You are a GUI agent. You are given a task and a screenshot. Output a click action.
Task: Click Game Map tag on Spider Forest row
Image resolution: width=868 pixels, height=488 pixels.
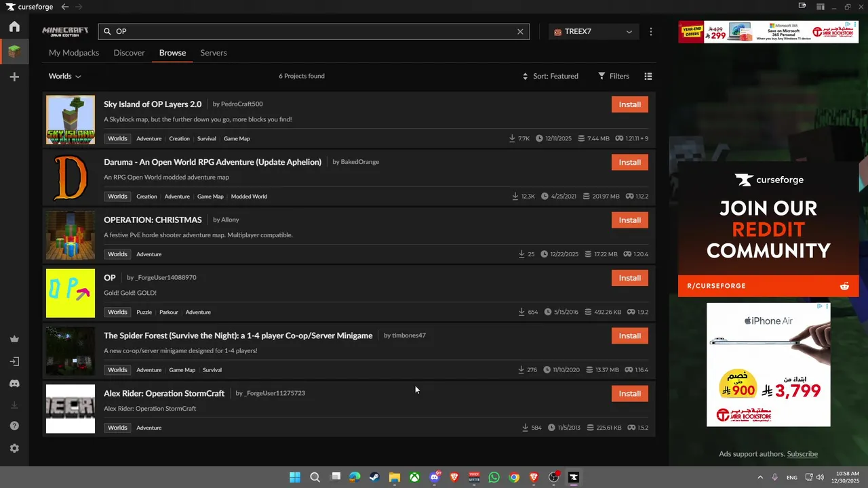click(x=182, y=370)
